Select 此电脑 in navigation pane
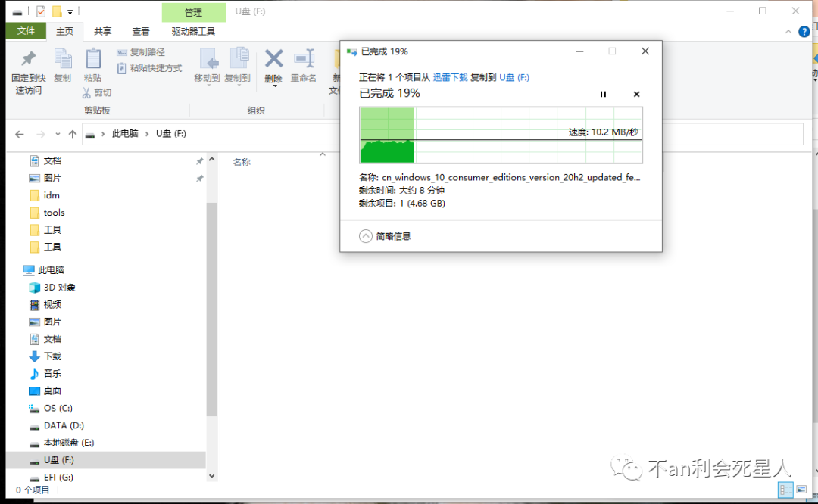The image size is (818, 504). (51, 270)
